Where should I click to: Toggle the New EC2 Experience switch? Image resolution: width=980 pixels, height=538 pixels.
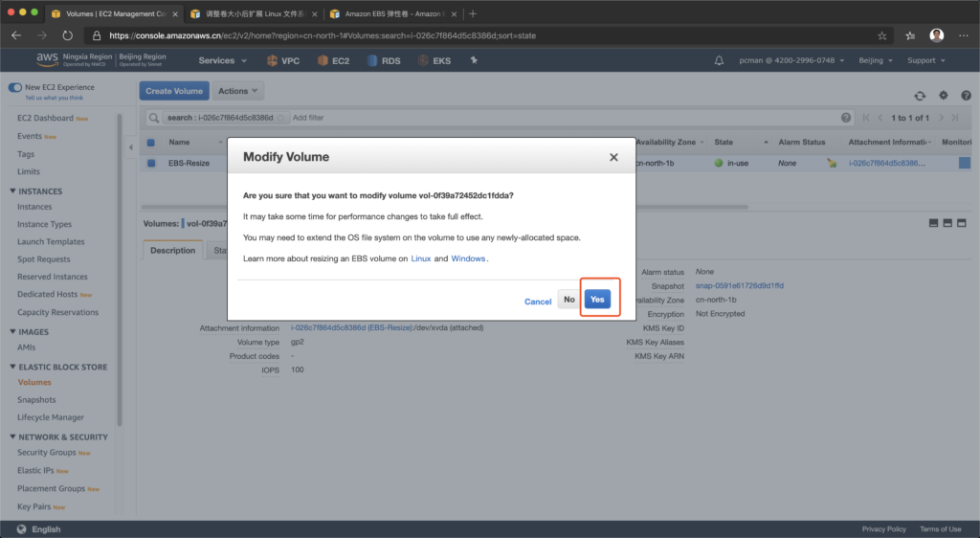pos(15,87)
